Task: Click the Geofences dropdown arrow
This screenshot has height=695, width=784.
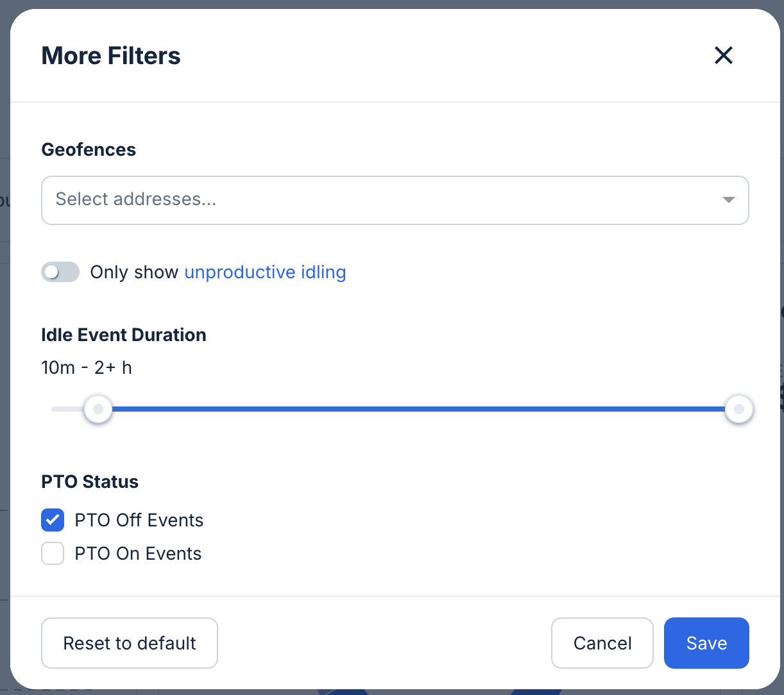Action: [728, 200]
